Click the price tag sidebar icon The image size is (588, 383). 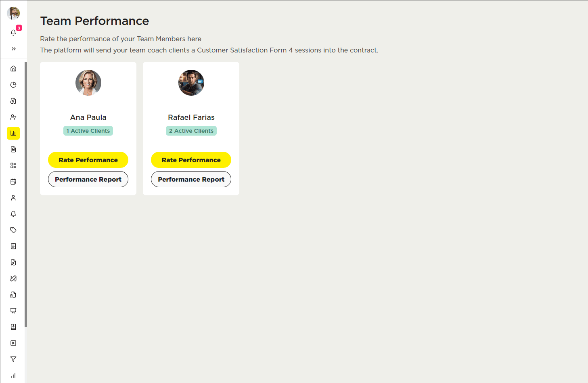pyautogui.click(x=13, y=230)
